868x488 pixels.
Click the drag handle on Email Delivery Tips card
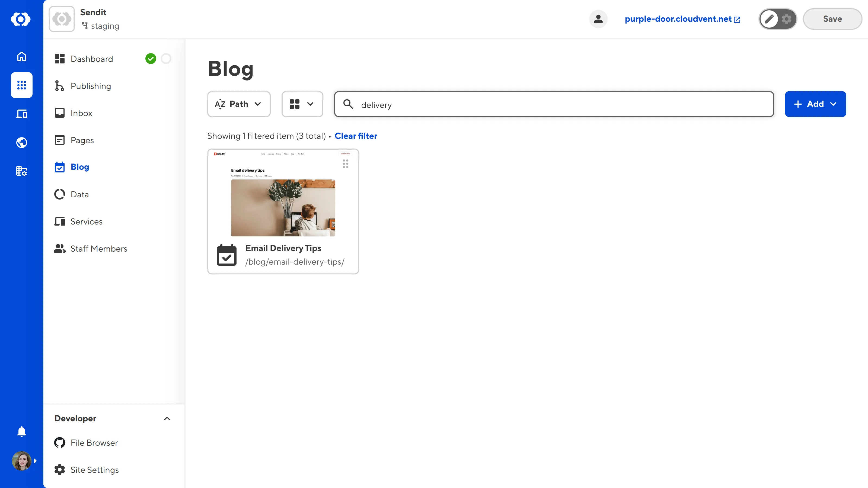[x=345, y=164]
